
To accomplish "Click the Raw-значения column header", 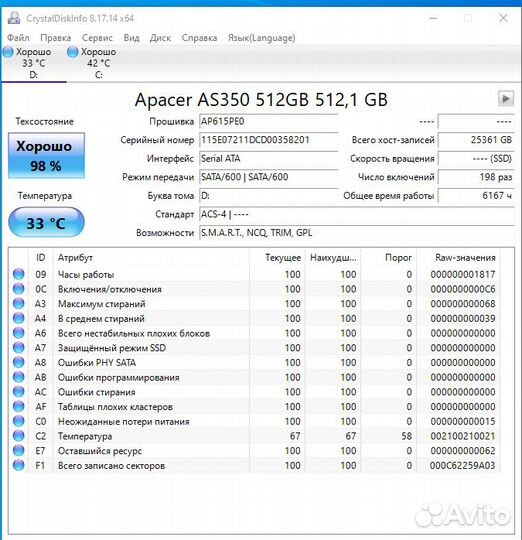I will click(x=458, y=258).
